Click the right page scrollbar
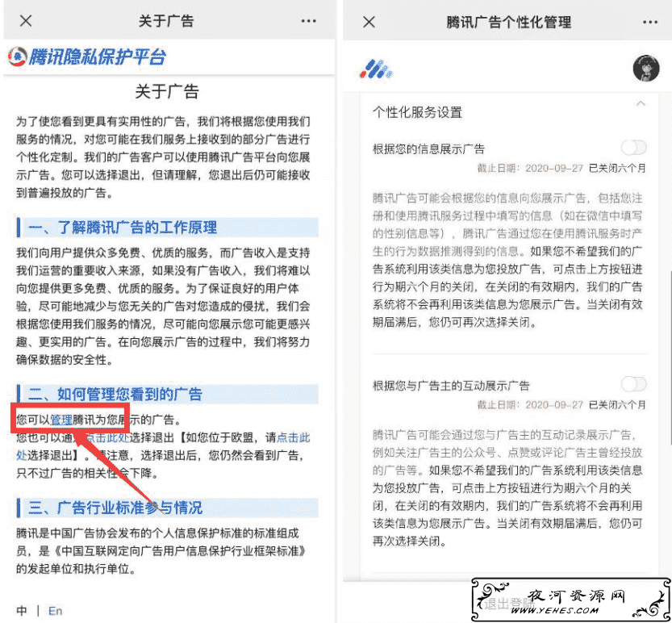The width and height of the screenshot is (672, 623). 670,358
